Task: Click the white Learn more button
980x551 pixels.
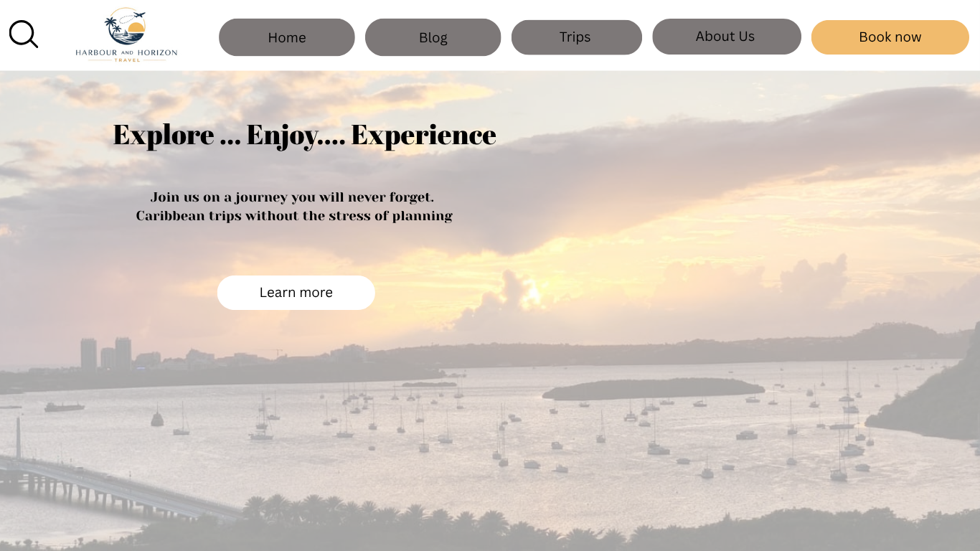Action: [x=296, y=293]
